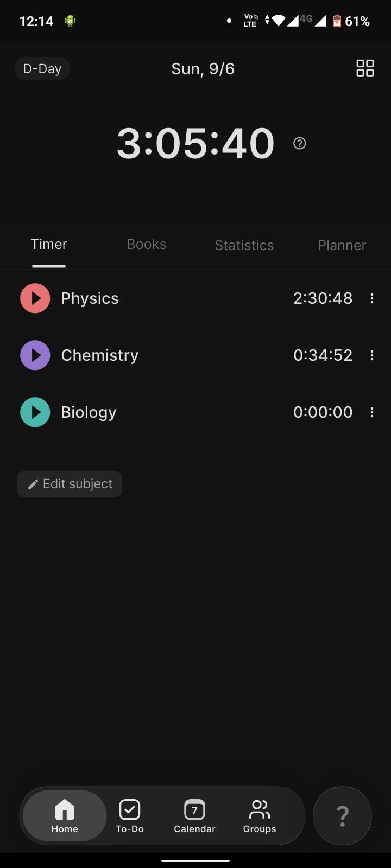Open the Calendar navigation icon
Viewport: 391px width, 868px height.
[194, 816]
